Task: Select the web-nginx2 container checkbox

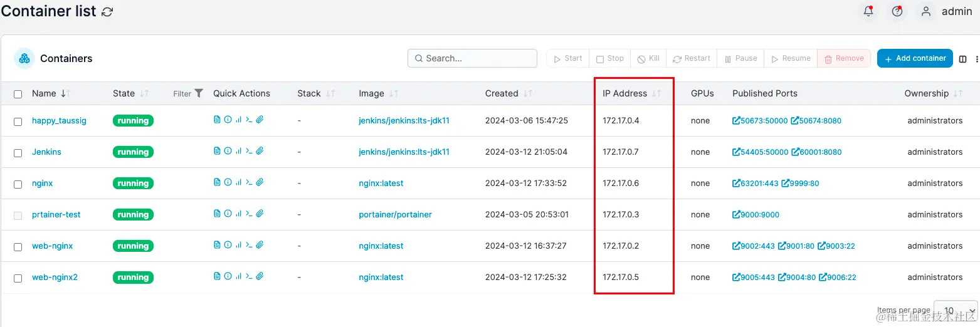Action: (18, 278)
